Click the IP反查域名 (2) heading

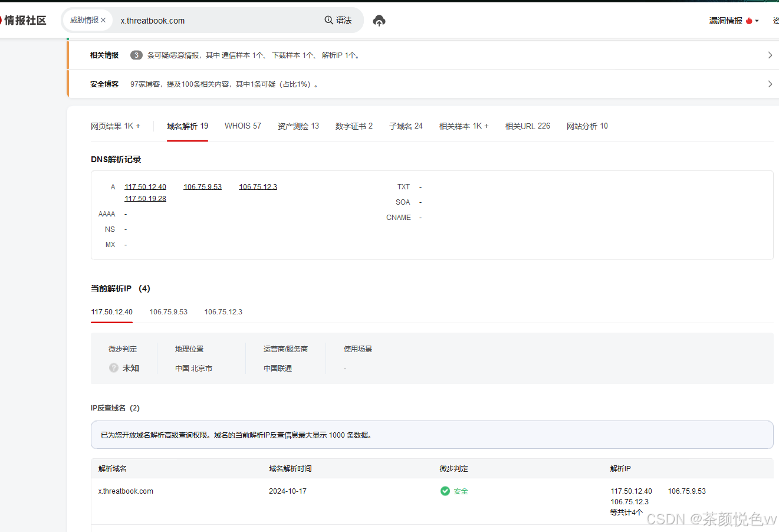pyautogui.click(x=115, y=408)
